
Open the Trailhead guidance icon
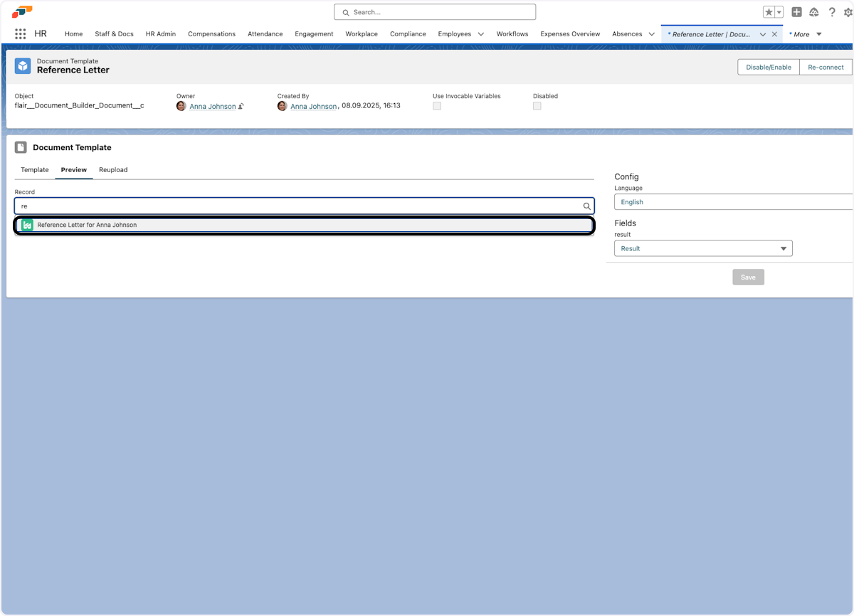(x=813, y=12)
